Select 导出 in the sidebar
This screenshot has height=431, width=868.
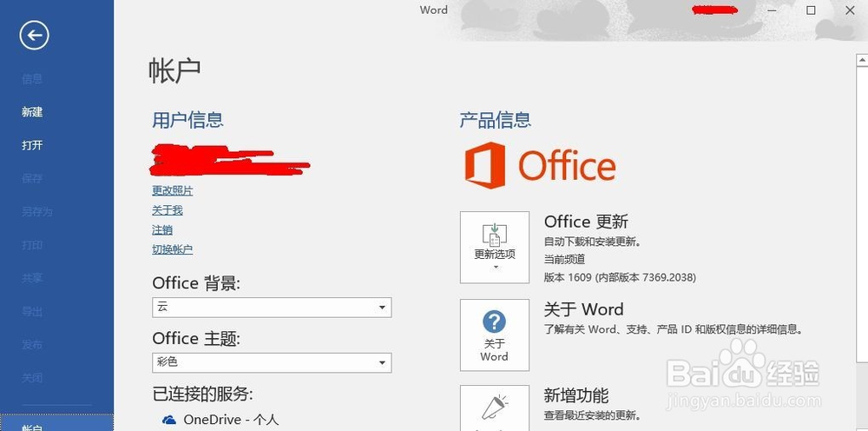coord(32,311)
